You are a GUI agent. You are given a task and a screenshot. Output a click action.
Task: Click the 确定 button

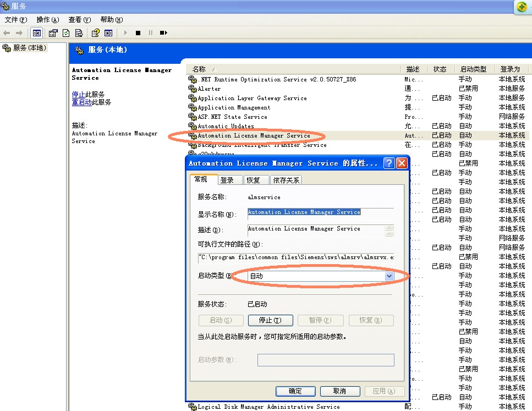pyautogui.click(x=295, y=391)
